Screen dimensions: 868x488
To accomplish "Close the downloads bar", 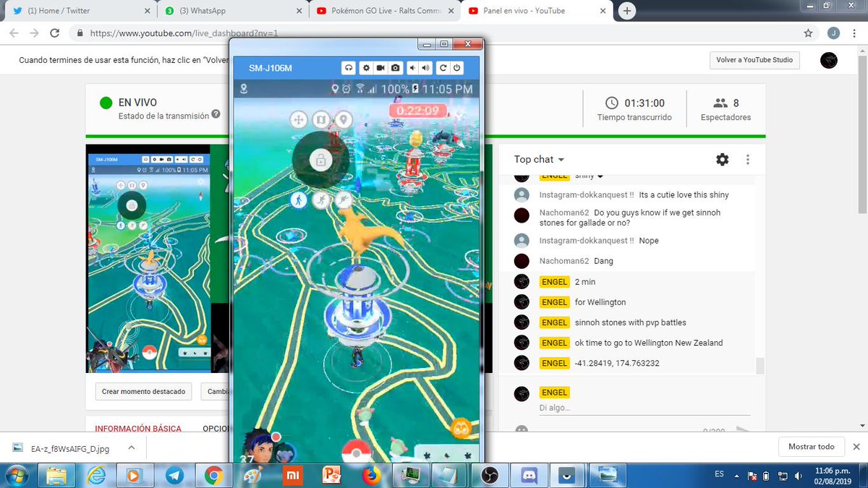I will 856,447.
